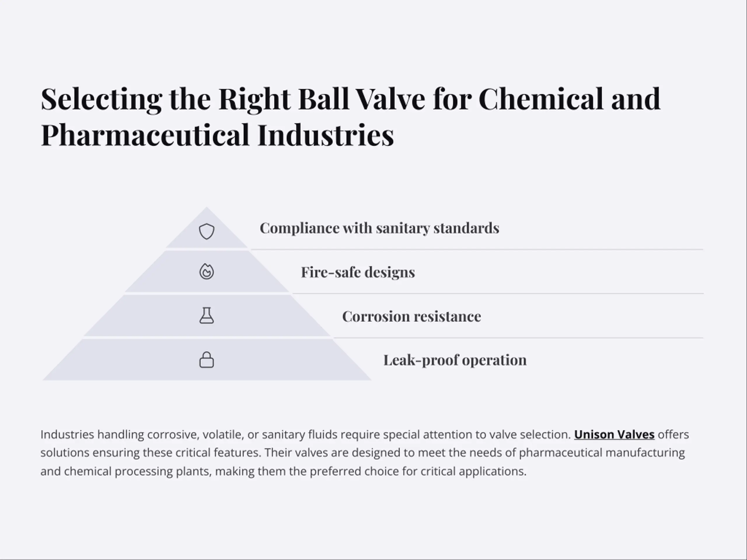
Task: Click the divider line below 'Fire-safe designs'
Action: [x=498, y=293]
